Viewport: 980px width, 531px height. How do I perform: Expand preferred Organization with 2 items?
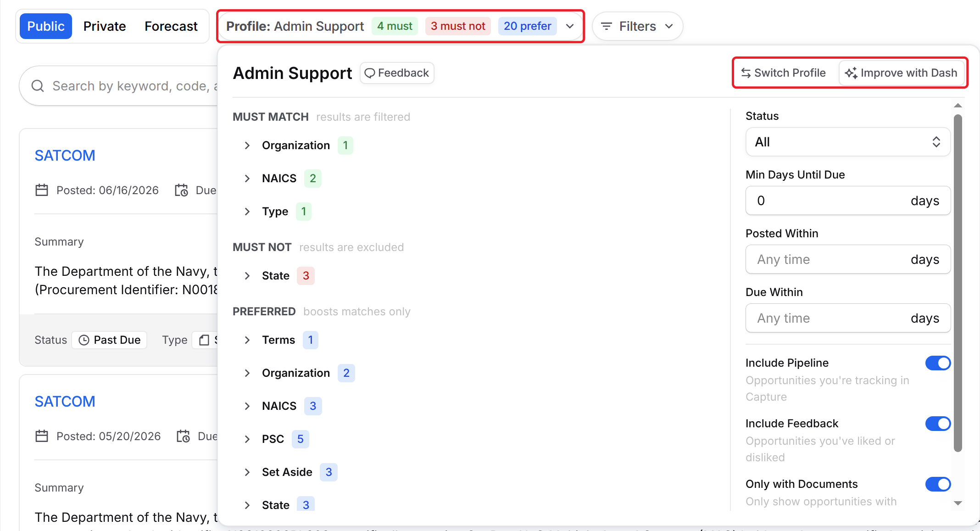click(247, 373)
